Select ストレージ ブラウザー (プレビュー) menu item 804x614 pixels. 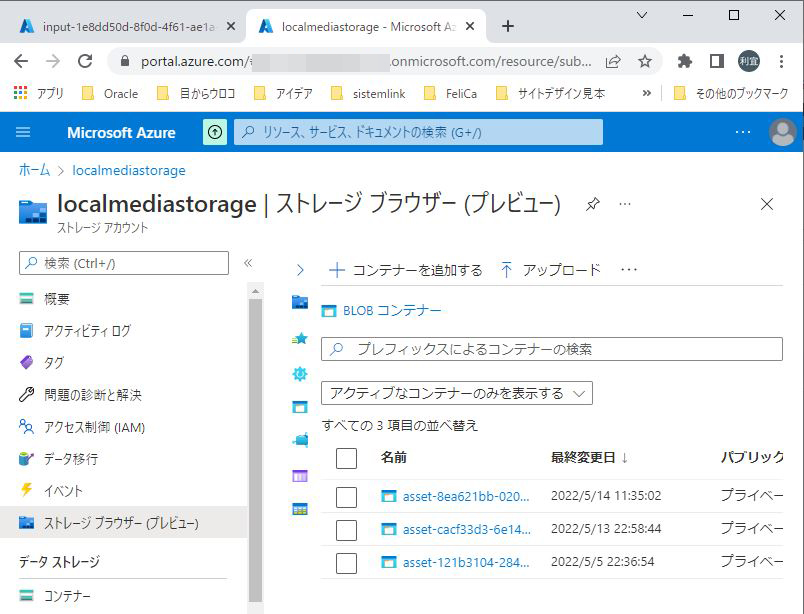click(x=123, y=523)
